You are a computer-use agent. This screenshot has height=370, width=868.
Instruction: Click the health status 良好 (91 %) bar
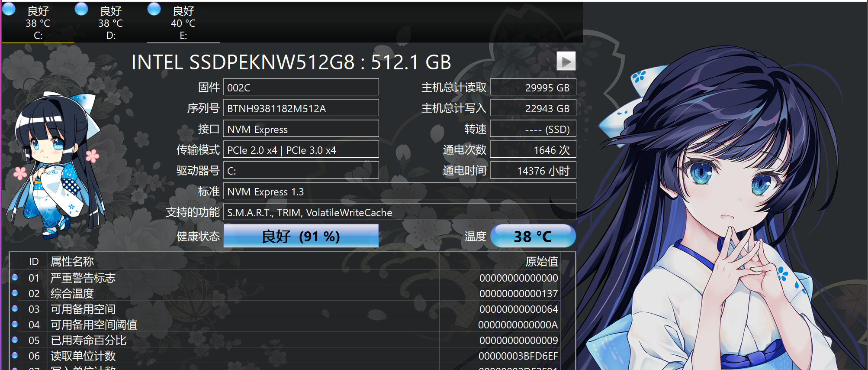coord(301,236)
